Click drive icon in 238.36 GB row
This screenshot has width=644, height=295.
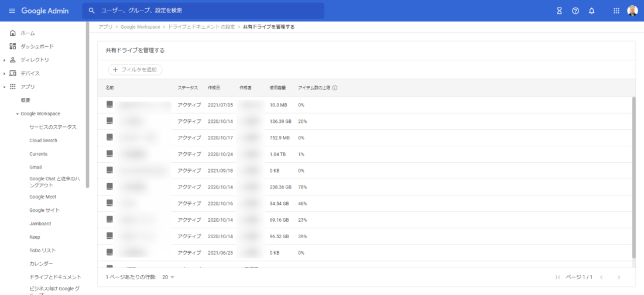click(x=109, y=187)
